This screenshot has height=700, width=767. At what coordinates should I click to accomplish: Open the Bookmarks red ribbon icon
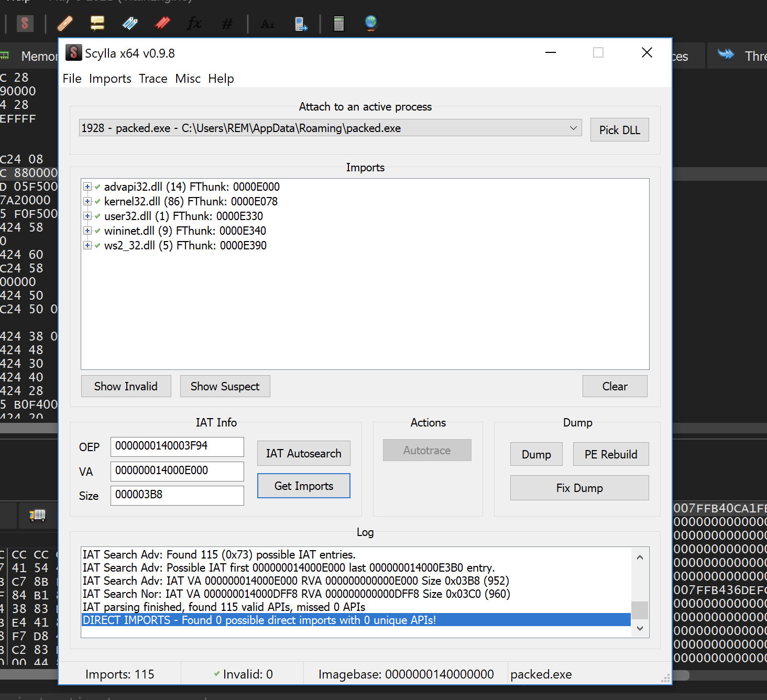[162, 24]
